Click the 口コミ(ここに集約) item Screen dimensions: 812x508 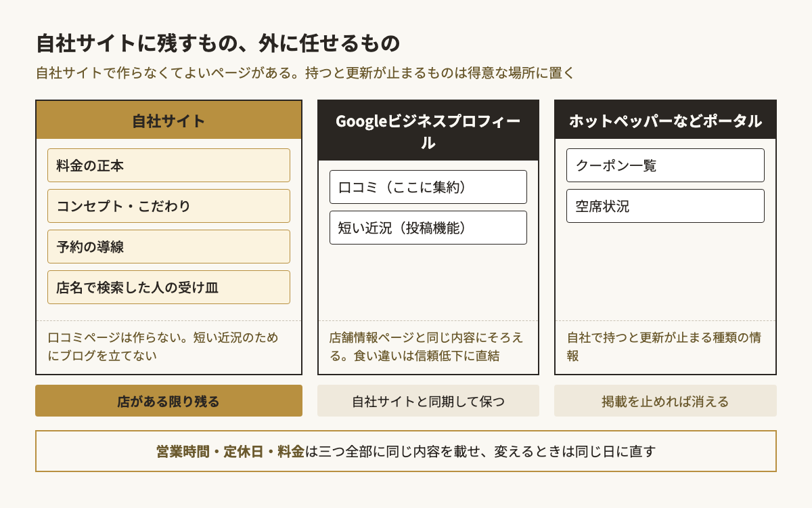coord(428,187)
